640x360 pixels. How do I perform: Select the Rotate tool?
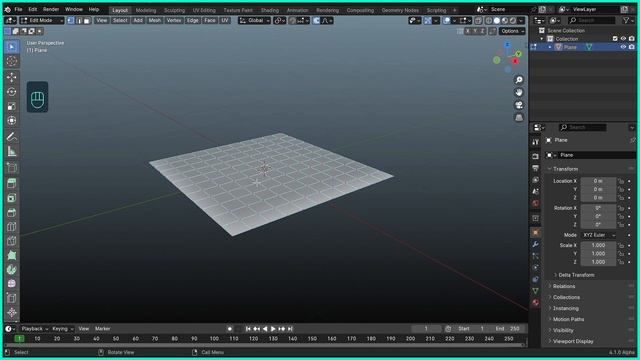tap(12, 92)
